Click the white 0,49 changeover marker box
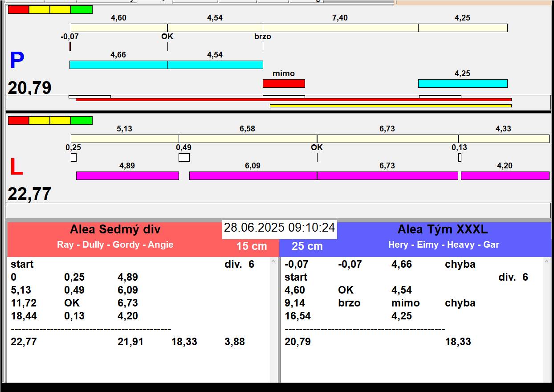 184,157
